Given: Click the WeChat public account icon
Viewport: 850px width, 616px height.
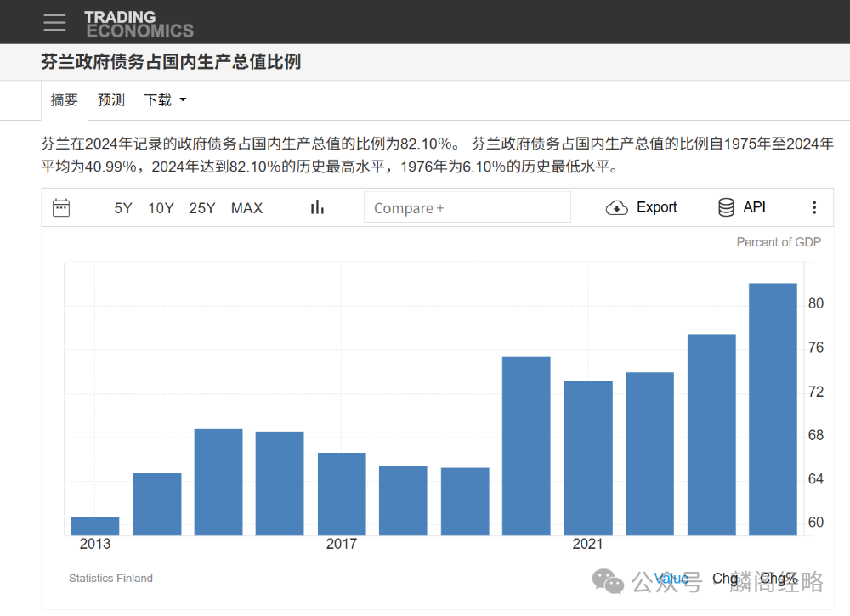Looking at the screenshot, I should pos(609,579).
